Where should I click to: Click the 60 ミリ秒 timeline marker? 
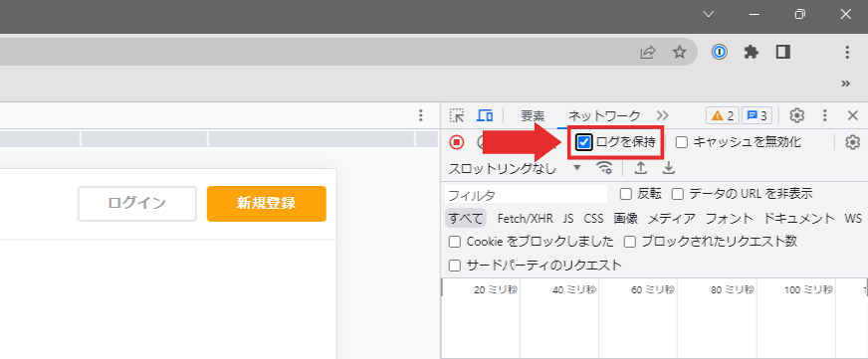pos(653,289)
